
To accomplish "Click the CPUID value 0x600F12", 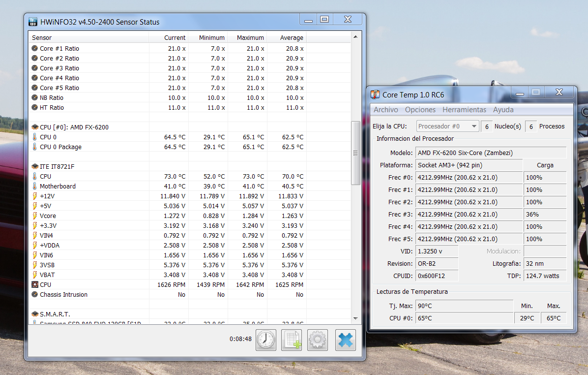I will [437, 276].
